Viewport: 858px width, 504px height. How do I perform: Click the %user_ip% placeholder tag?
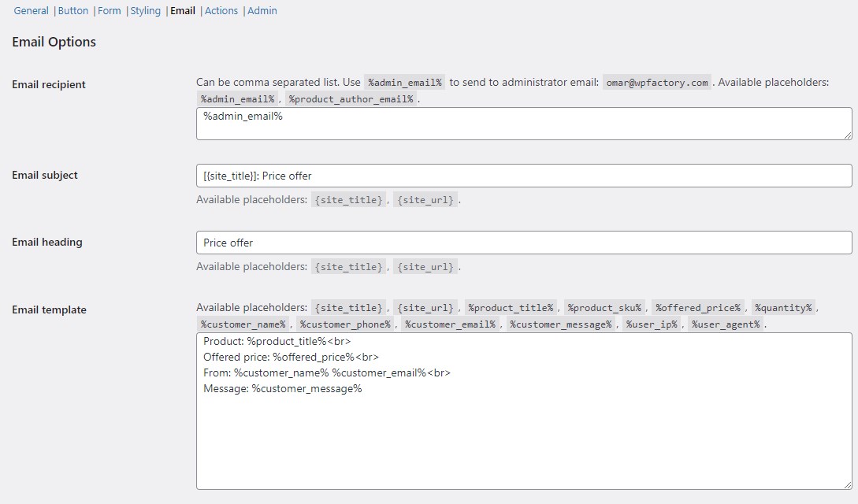point(650,324)
